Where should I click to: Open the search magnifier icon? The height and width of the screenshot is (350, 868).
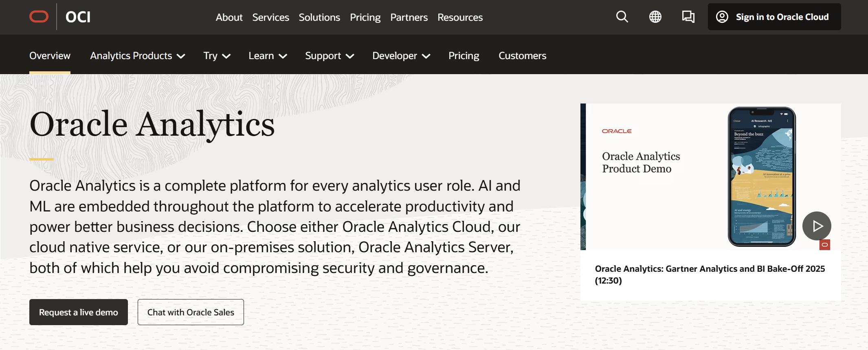click(622, 17)
